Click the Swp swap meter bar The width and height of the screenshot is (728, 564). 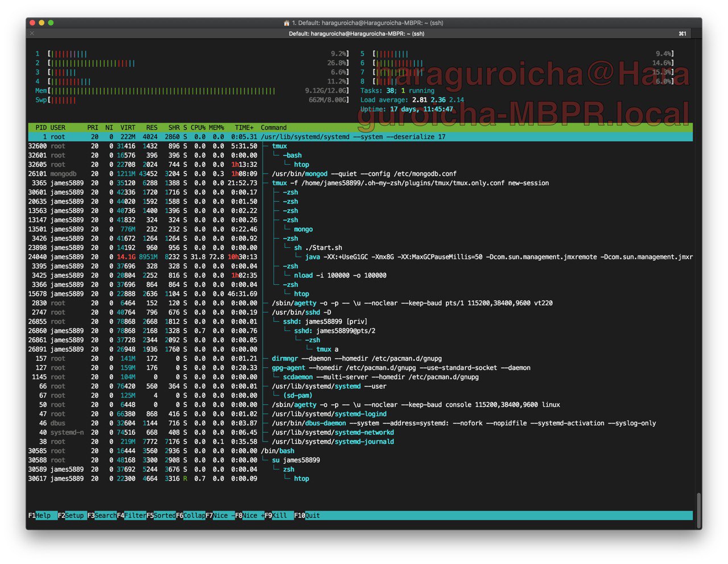[x=192, y=100]
